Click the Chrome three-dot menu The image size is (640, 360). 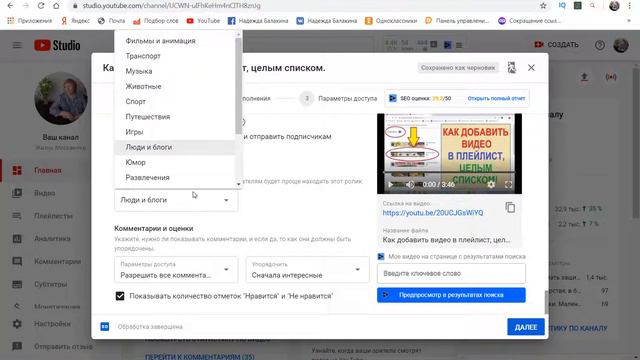click(x=630, y=6)
